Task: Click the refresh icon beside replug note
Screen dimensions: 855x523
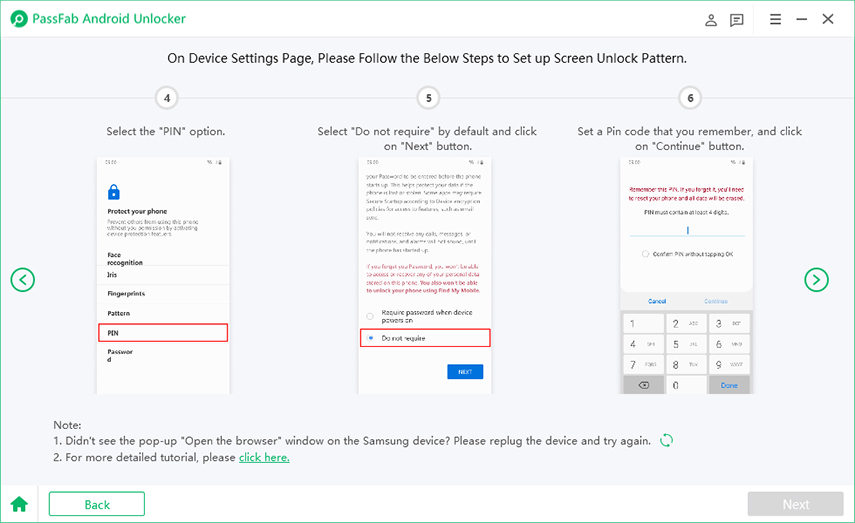Action: (666, 440)
